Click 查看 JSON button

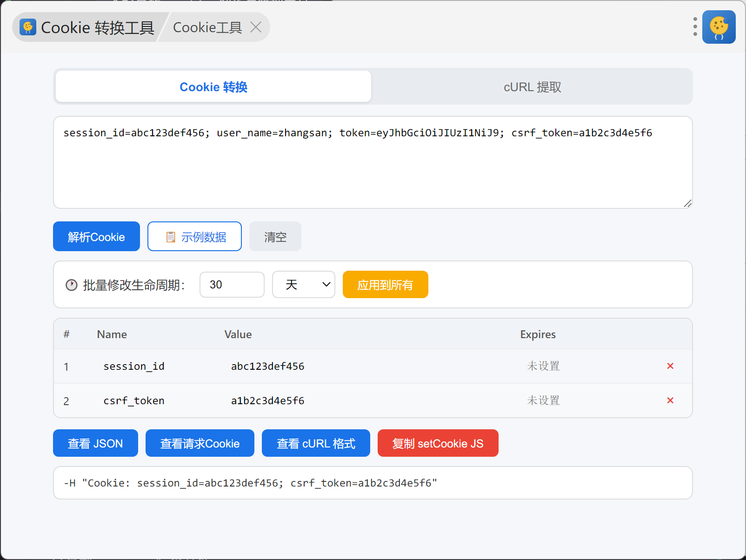coord(95,443)
